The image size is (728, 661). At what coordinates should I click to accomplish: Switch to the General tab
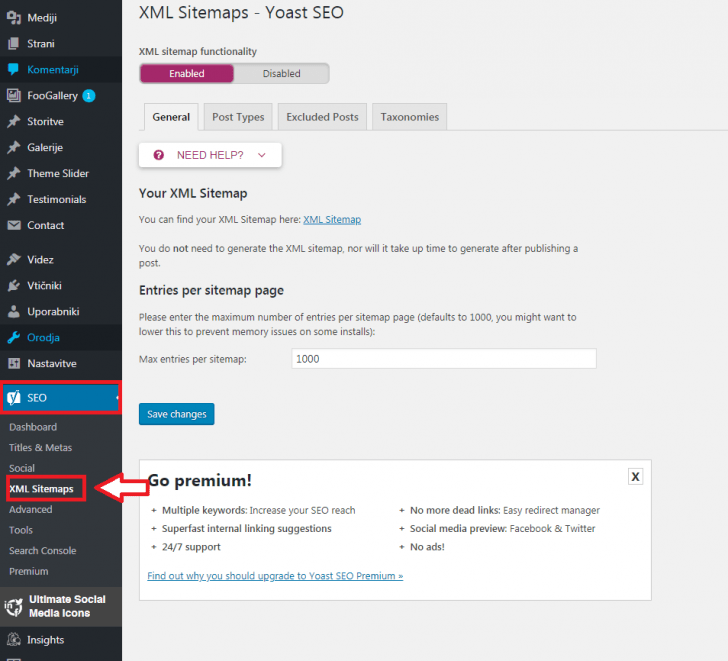point(171,117)
